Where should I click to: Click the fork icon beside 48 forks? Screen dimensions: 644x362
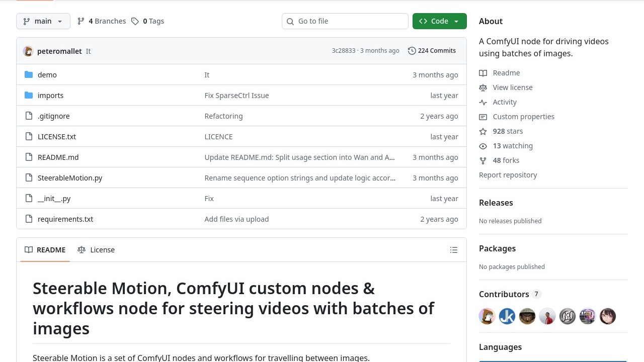tap(483, 160)
